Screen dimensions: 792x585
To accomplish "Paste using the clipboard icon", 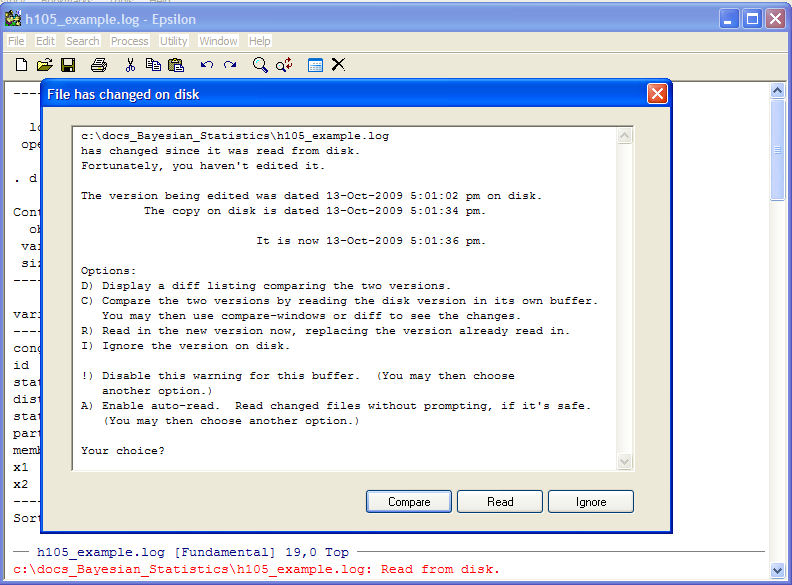I will pyautogui.click(x=176, y=65).
